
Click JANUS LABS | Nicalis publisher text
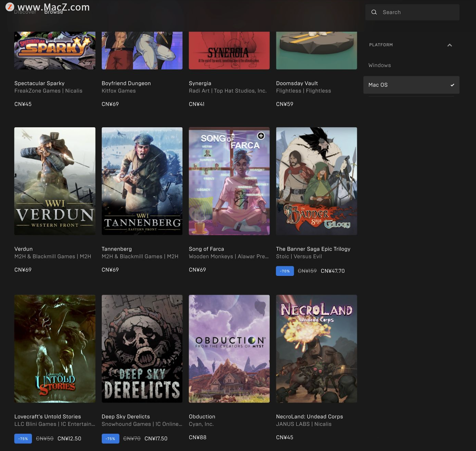(x=303, y=424)
